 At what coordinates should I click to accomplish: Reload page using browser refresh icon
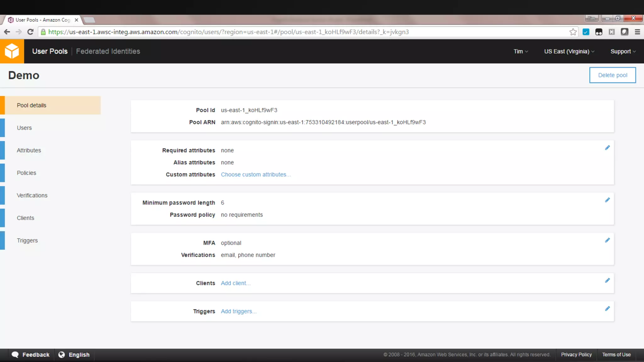[31, 32]
